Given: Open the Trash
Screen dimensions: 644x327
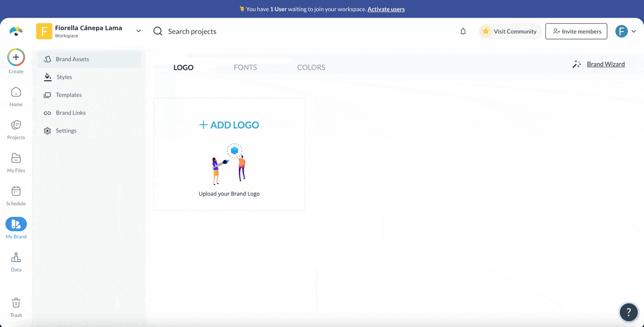Looking at the screenshot, I should click(x=16, y=303).
